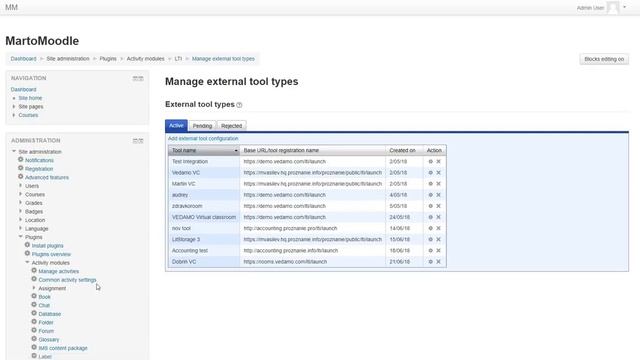Click Add external tool configuration link
This screenshot has height=360, width=640.
203,139
